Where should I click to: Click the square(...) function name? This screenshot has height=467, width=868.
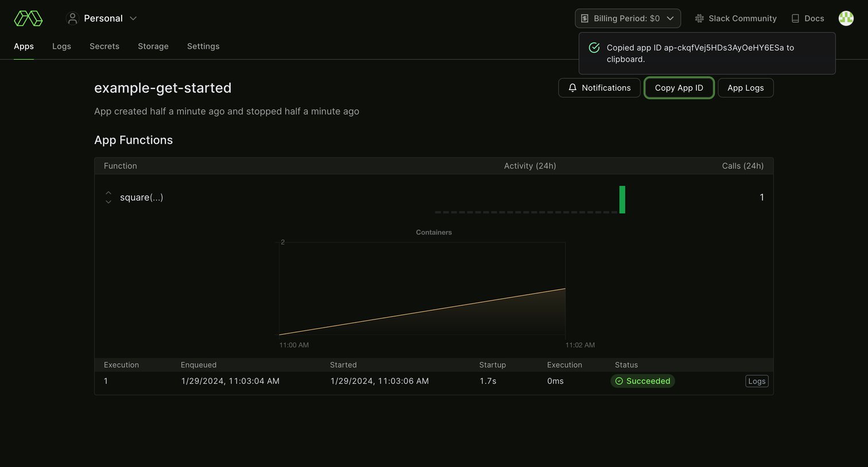point(141,197)
